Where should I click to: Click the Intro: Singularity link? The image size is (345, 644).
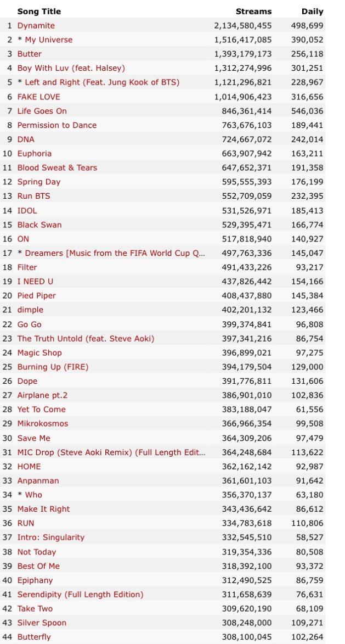(x=51, y=537)
